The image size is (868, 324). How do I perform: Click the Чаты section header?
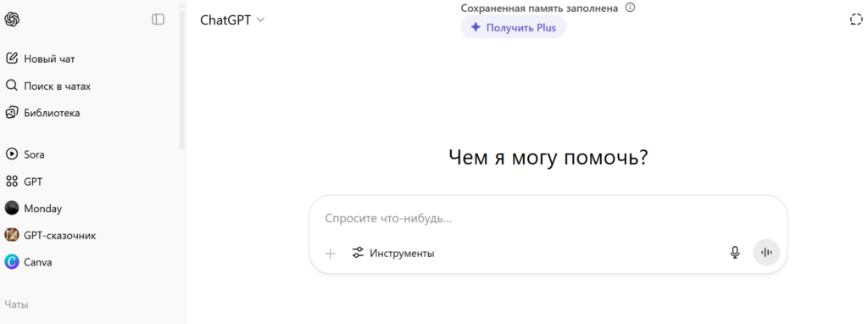(x=17, y=304)
